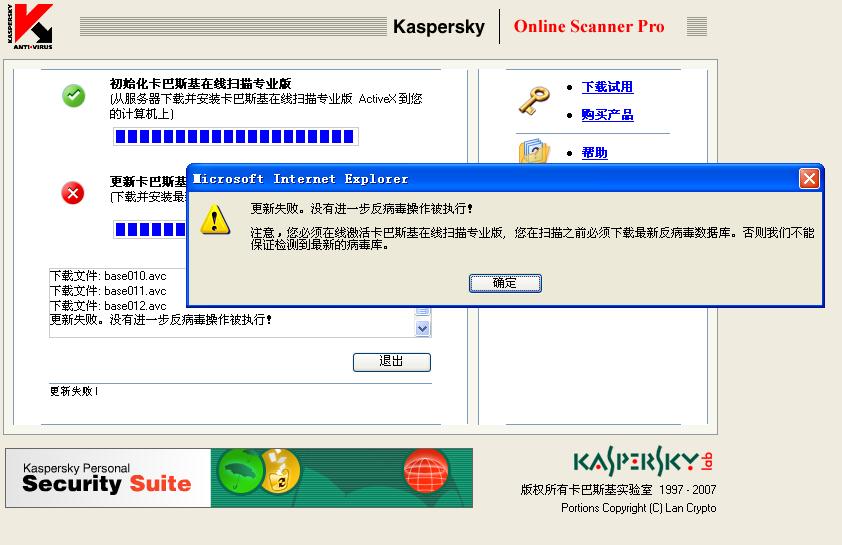Screen dimensions: 842x545
Task: Open the 帮助 help link
Action: click(594, 153)
